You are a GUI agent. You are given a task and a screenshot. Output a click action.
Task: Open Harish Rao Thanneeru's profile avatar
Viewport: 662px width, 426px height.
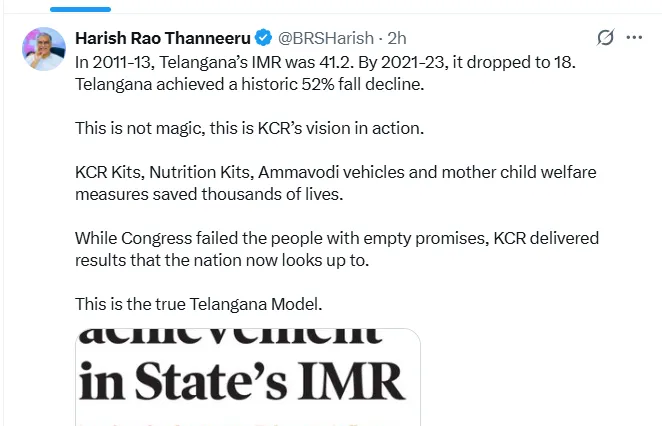(x=44, y=49)
